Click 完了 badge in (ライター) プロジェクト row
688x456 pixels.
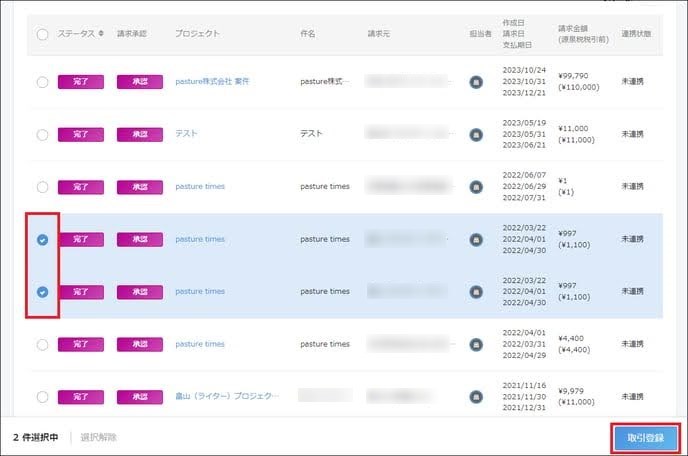[x=81, y=397]
